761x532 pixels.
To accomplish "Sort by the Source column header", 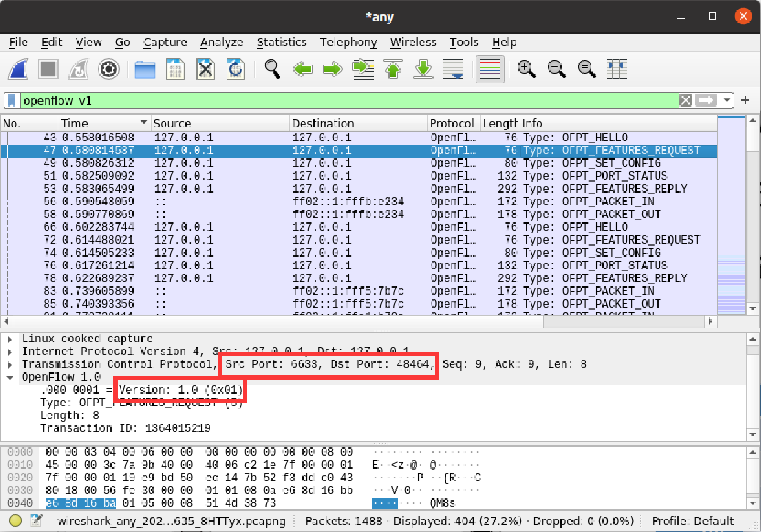I will (x=220, y=123).
